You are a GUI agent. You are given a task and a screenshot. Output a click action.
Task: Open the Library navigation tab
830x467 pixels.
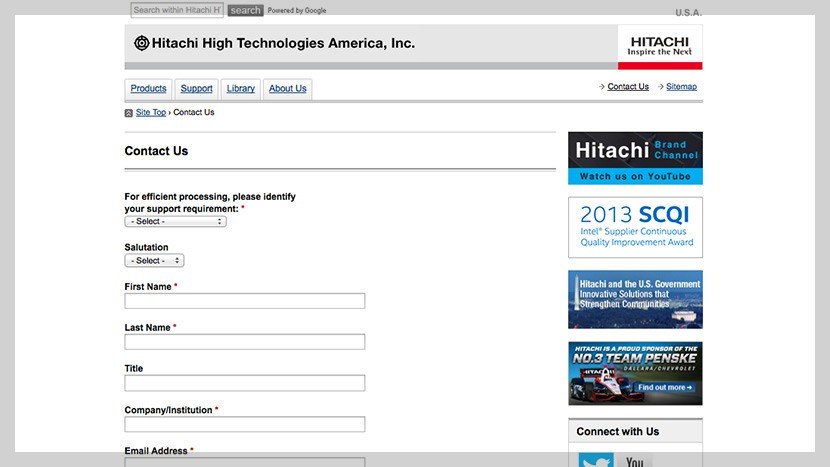pyautogui.click(x=241, y=88)
